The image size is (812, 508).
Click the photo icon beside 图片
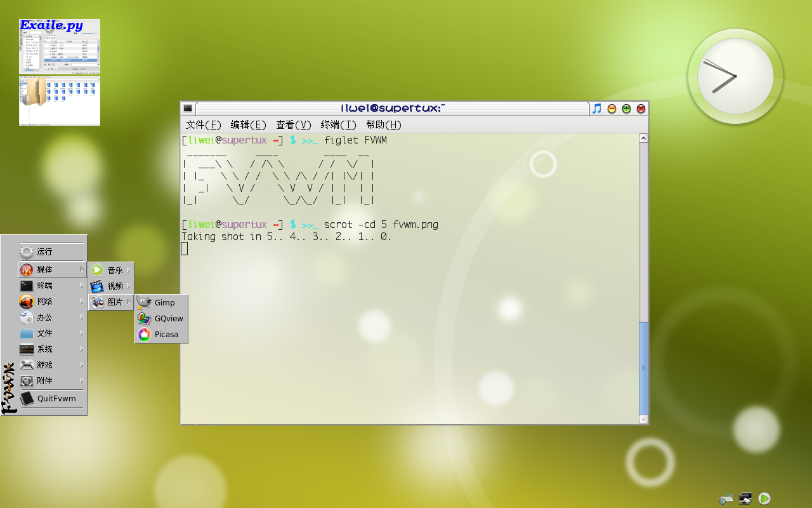(97, 302)
